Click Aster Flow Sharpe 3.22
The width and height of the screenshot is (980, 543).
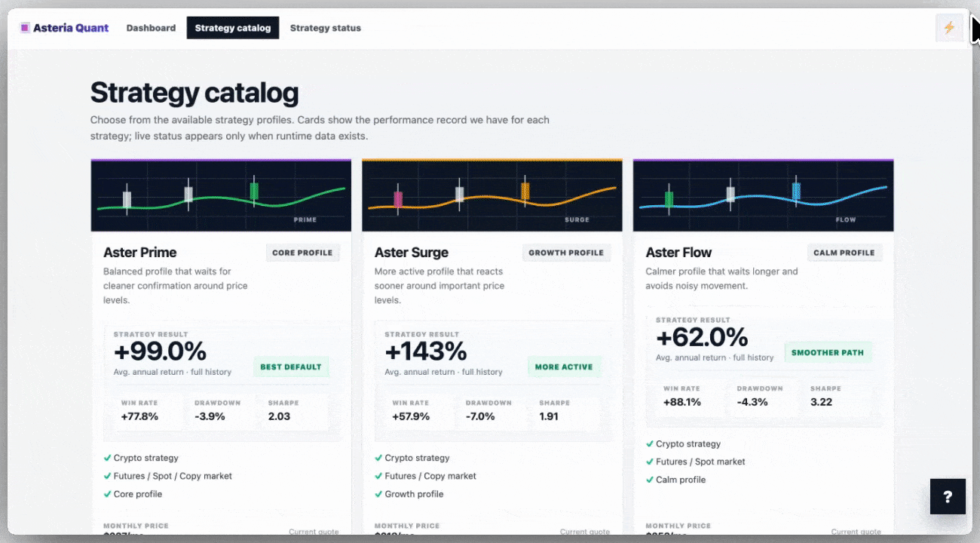821,402
